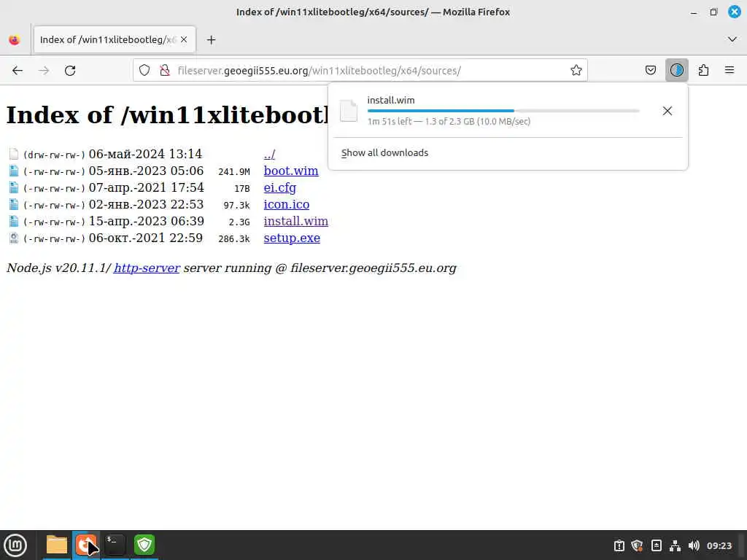747x560 pixels.
Task: Click the date 15-апр.-2023 06:39
Action: point(146,222)
